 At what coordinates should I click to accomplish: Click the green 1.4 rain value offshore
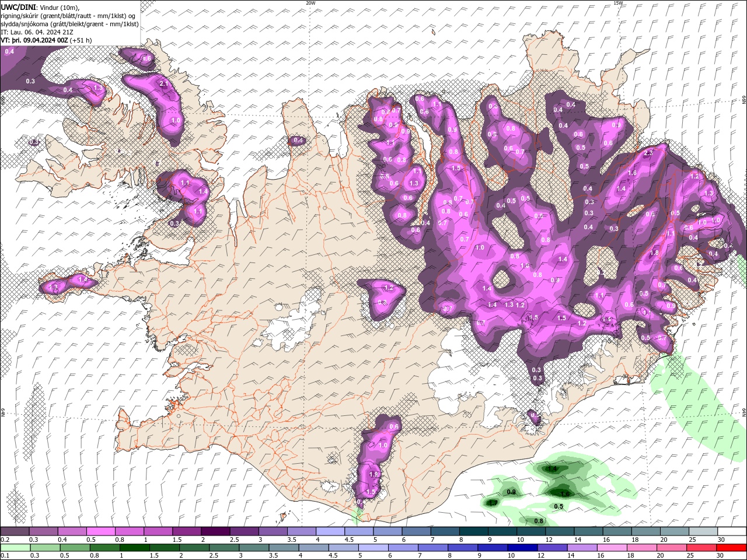coord(552,468)
